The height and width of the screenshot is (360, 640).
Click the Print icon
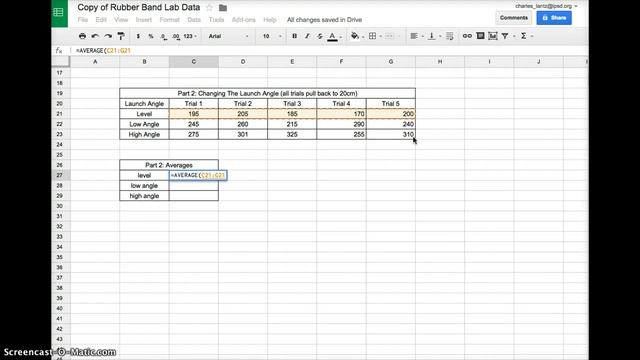(x=82, y=36)
